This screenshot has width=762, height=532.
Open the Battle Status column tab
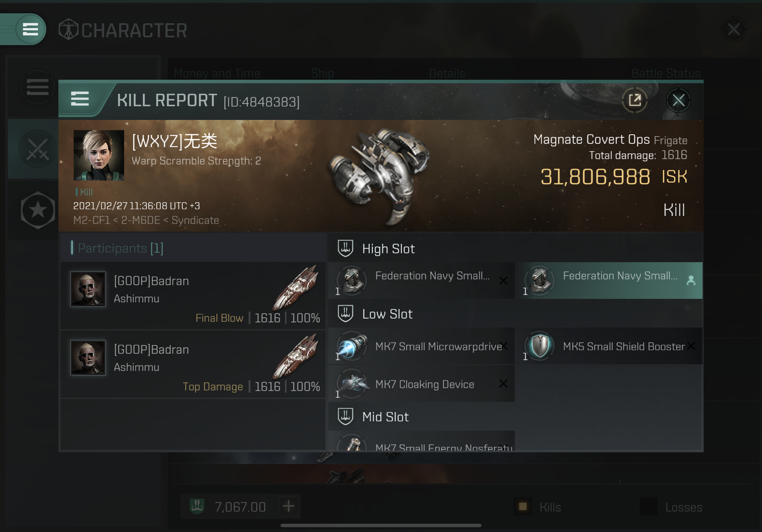click(x=666, y=73)
